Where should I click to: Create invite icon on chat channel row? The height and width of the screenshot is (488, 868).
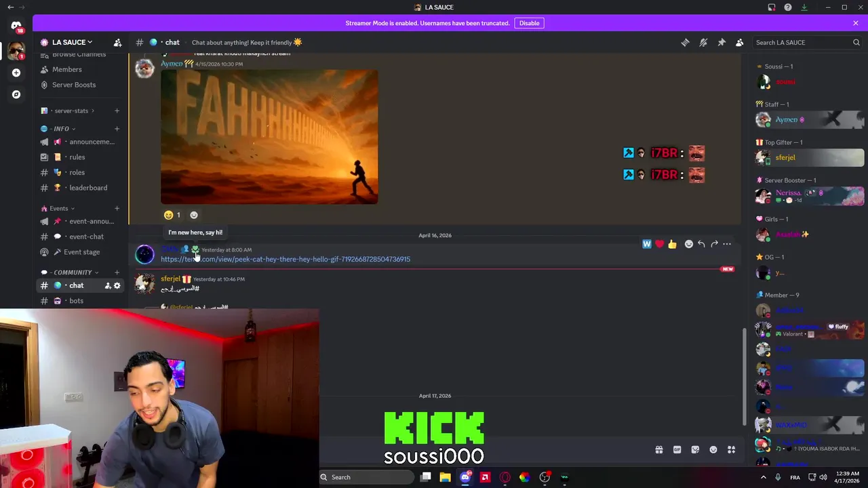click(108, 286)
